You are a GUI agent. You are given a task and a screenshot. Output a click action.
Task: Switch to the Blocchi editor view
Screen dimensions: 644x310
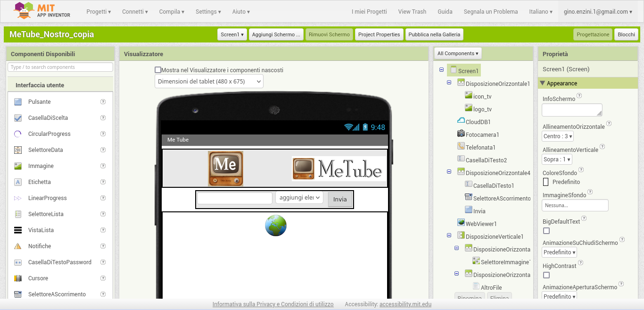(626, 34)
